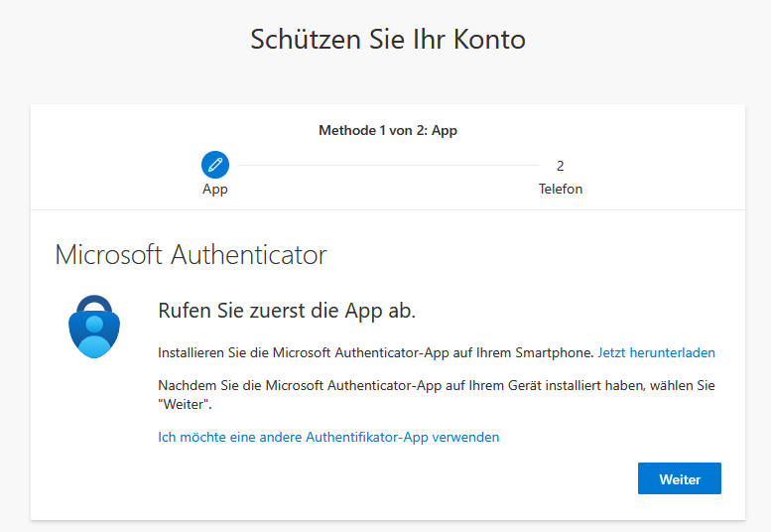Click the quoted "Weiter" word in paragraph
This screenshot has width=771, height=532.
(x=185, y=404)
